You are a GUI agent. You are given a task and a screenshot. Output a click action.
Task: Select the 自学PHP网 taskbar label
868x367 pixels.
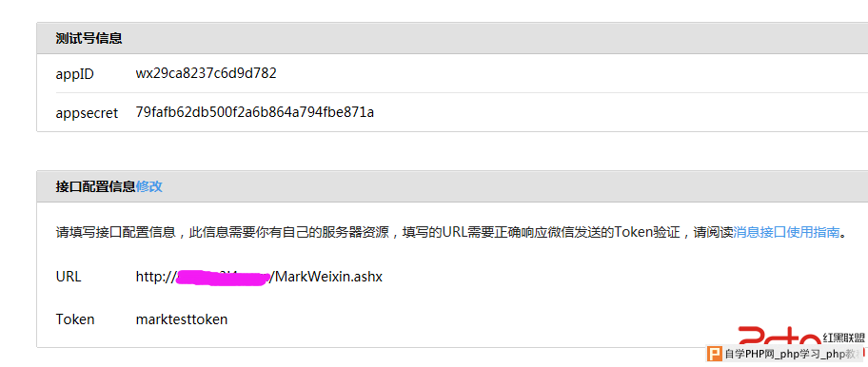coord(750,355)
